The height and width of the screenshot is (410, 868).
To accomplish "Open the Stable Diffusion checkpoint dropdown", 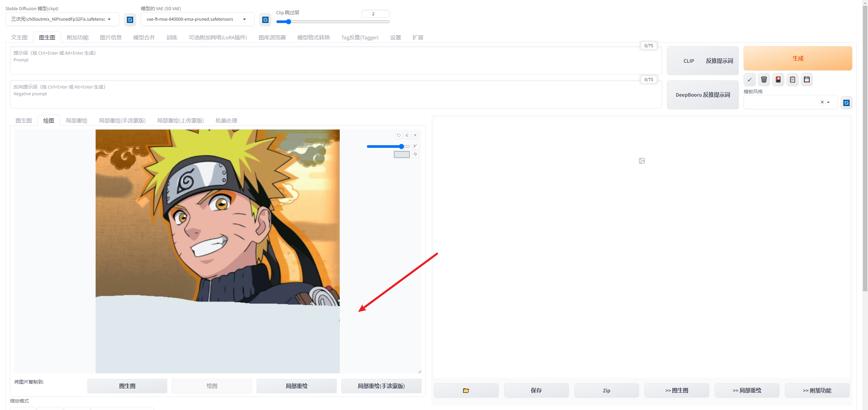I will click(62, 19).
